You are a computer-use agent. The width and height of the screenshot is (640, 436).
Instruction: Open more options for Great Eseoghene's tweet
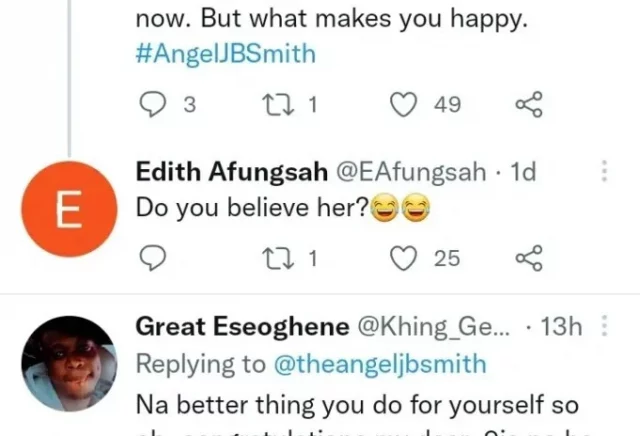pyautogui.click(x=604, y=326)
